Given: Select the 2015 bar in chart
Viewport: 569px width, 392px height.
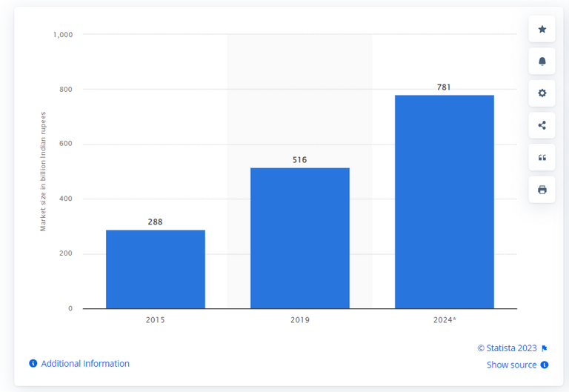Looking at the screenshot, I should [155, 269].
